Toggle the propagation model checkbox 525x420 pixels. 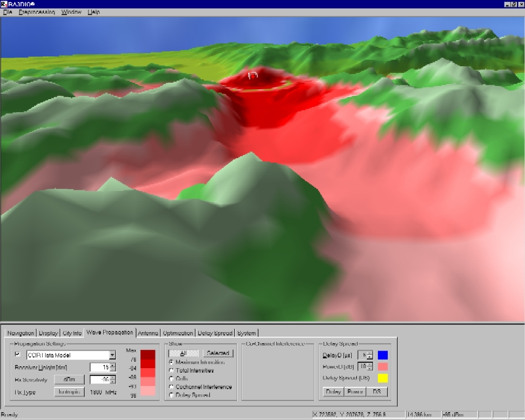point(18,355)
